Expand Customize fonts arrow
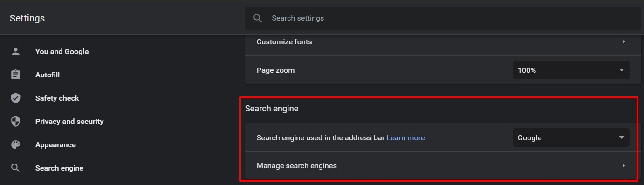 click(623, 41)
